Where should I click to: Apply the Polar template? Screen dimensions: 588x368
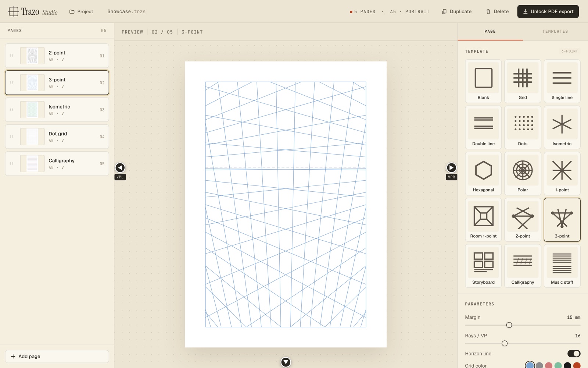[x=523, y=173]
